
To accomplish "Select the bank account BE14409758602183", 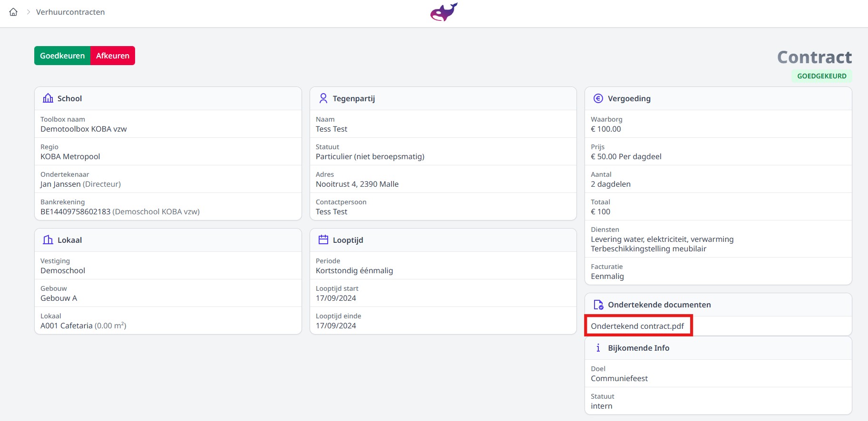I will [75, 211].
